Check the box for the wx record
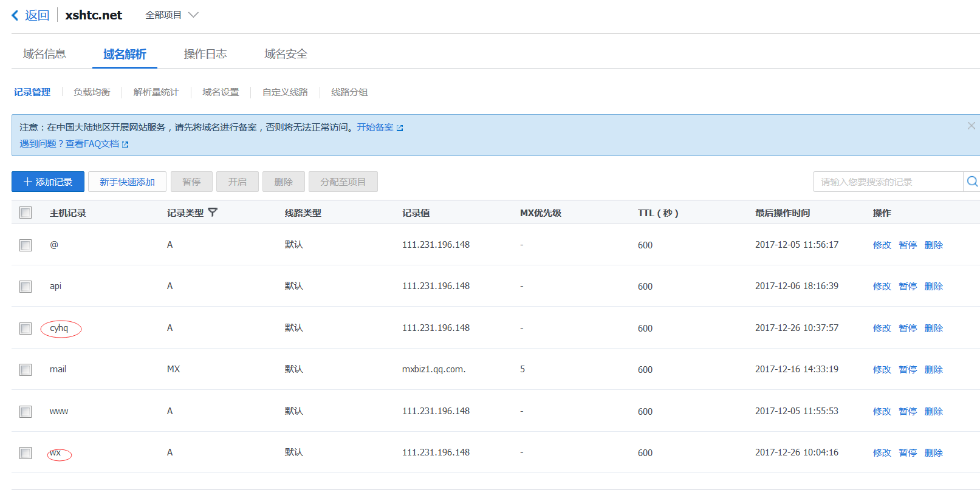Screen dimensions: 980x501 (x=26, y=453)
